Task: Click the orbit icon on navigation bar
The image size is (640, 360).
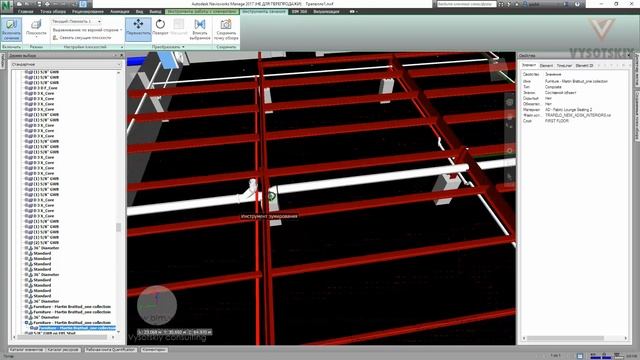Action: point(509,151)
